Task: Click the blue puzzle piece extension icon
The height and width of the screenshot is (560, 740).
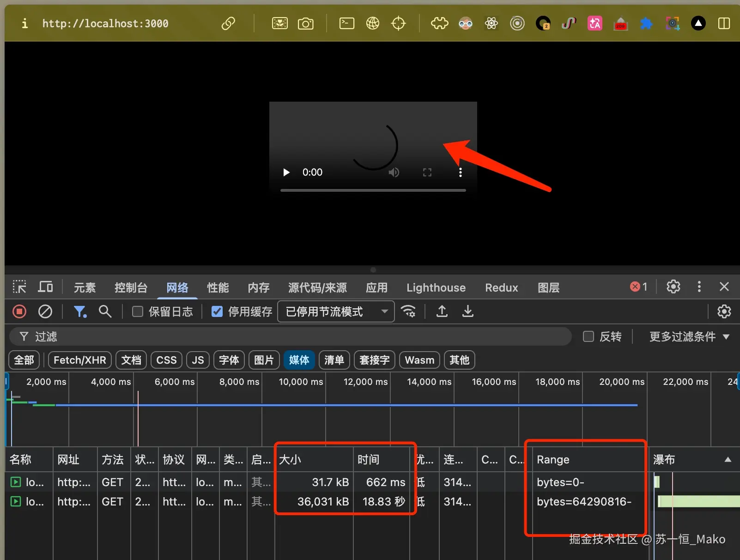Action: (x=646, y=23)
